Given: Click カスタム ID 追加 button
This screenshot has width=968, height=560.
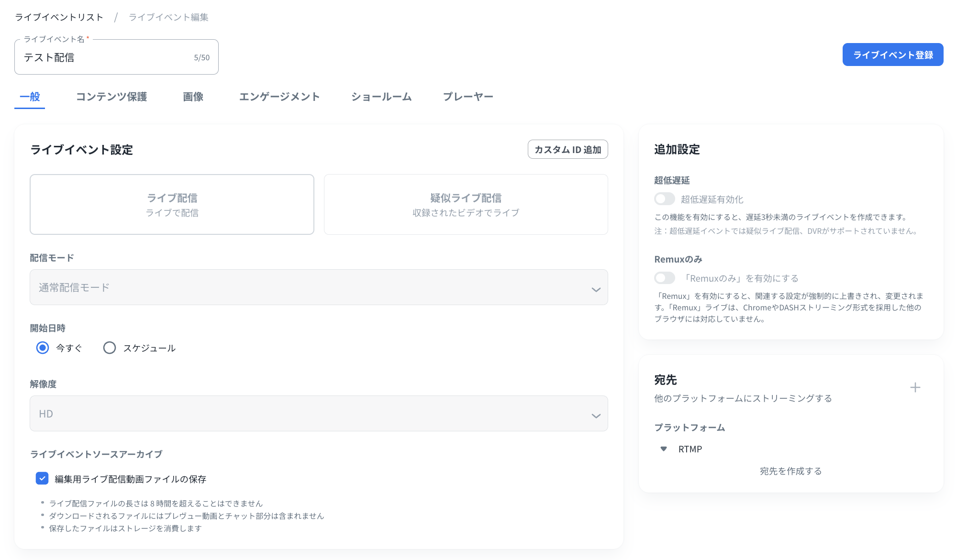Looking at the screenshot, I should 567,149.
